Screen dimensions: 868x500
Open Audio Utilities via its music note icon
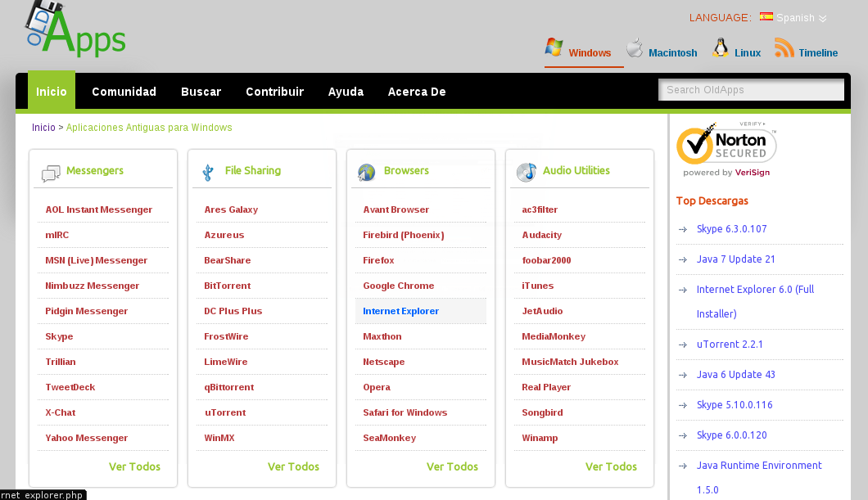pyautogui.click(x=525, y=172)
